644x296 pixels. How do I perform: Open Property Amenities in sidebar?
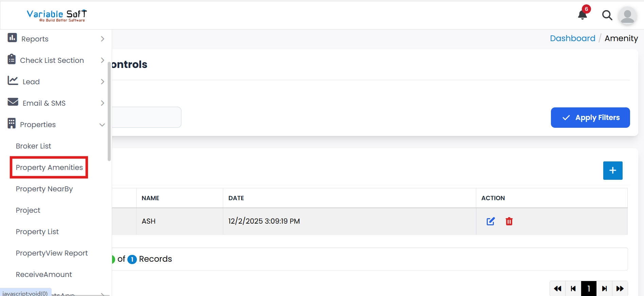[49, 168]
